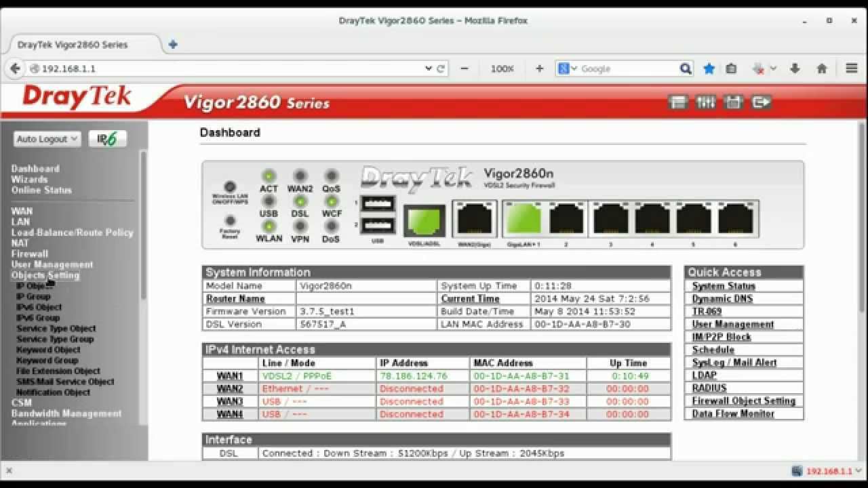Screen dimensions: 868x488
Task: Open IM/P2P Block in Quick Access
Action: click(x=722, y=337)
